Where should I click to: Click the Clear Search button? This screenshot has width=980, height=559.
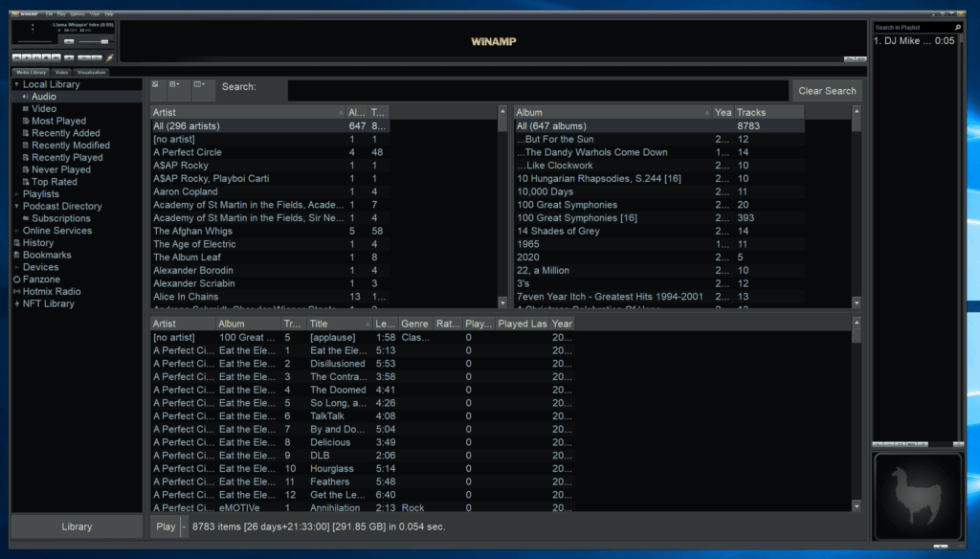coord(827,91)
